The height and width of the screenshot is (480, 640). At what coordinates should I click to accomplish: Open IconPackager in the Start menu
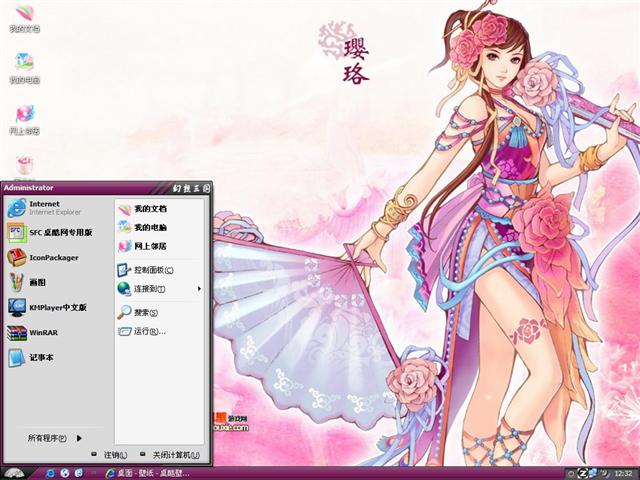click(x=50, y=257)
